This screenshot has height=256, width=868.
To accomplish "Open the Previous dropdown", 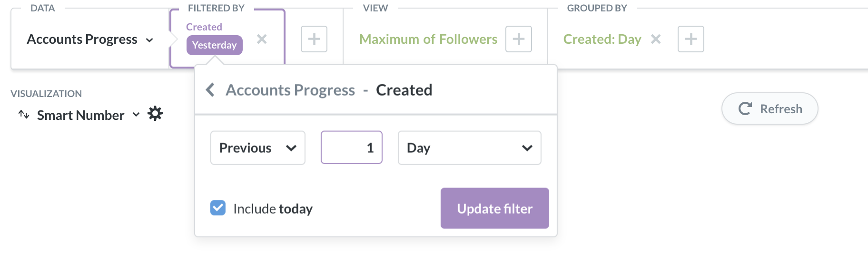I will pos(257,148).
